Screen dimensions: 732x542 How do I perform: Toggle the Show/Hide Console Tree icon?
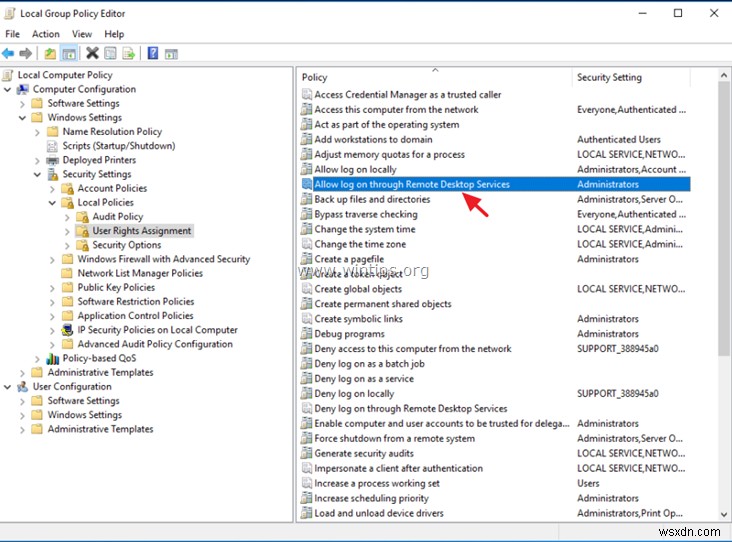pos(69,54)
